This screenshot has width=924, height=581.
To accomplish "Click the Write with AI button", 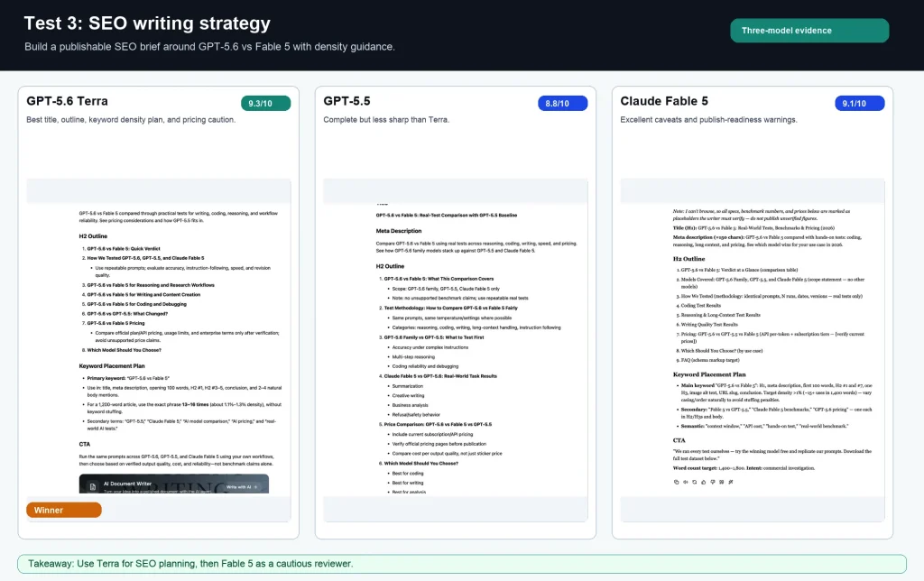I will tap(242, 486).
